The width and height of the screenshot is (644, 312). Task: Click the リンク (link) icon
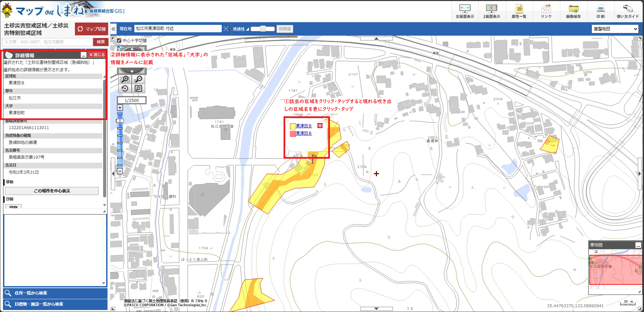click(546, 10)
